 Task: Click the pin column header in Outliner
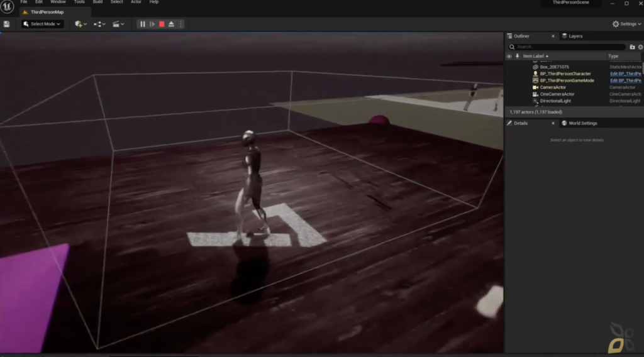[x=517, y=56]
